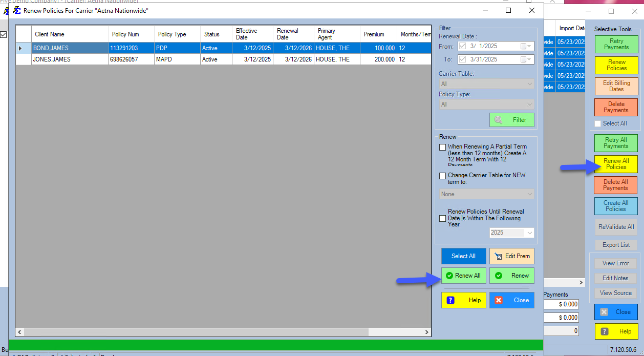Check Change Carrier Table for NEW term
Screen dimensions: 644x356
(x=443, y=176)
